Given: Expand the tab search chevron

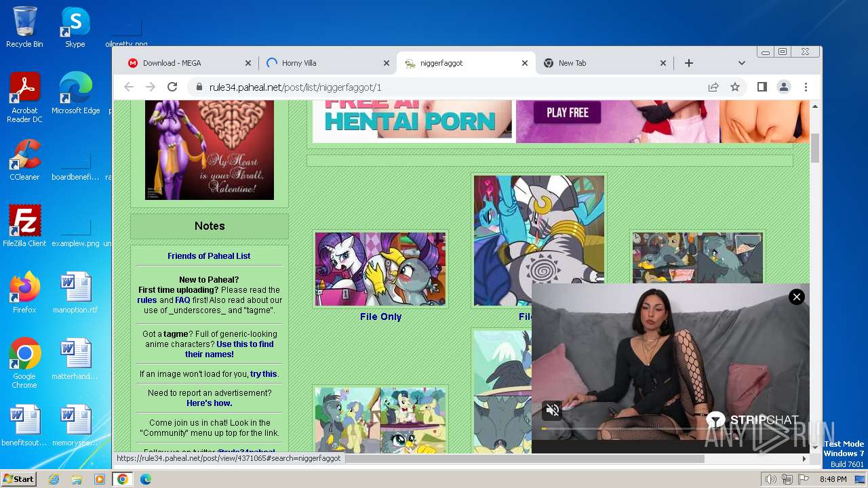Looking at the screenshot, I should [742, 63].
